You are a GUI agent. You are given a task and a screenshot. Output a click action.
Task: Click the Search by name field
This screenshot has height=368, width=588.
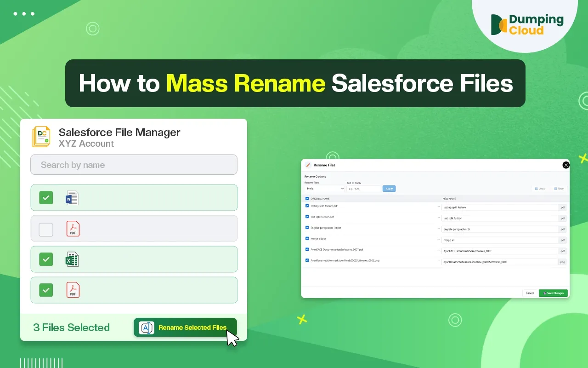[134, 165]
